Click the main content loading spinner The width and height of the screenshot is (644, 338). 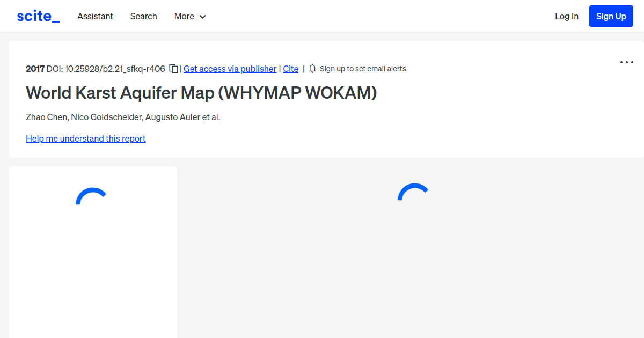pos(413,193)
